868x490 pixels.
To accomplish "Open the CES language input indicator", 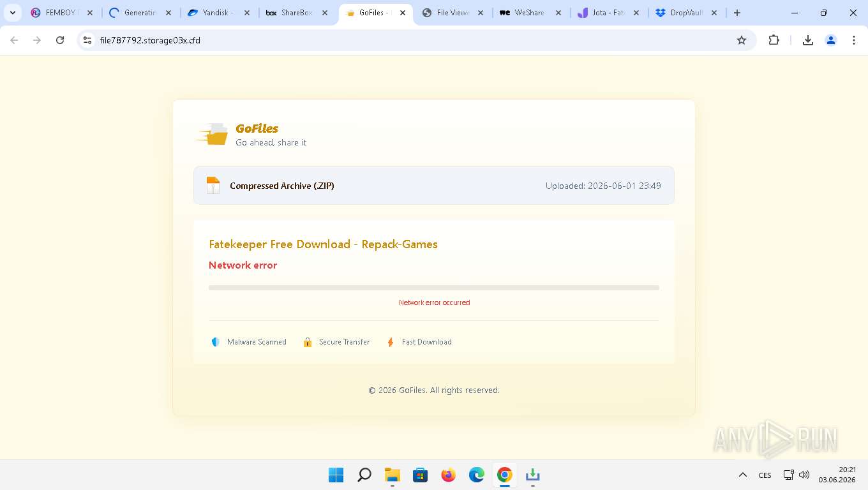I will pos(765,475).
